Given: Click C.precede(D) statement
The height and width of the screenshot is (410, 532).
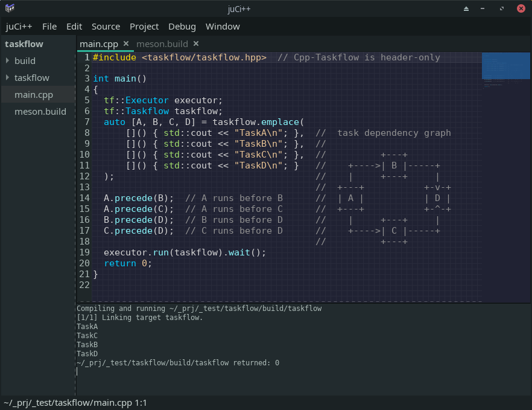Looking at the screenshot, I should pyautogui.click(x=139, y=231).
